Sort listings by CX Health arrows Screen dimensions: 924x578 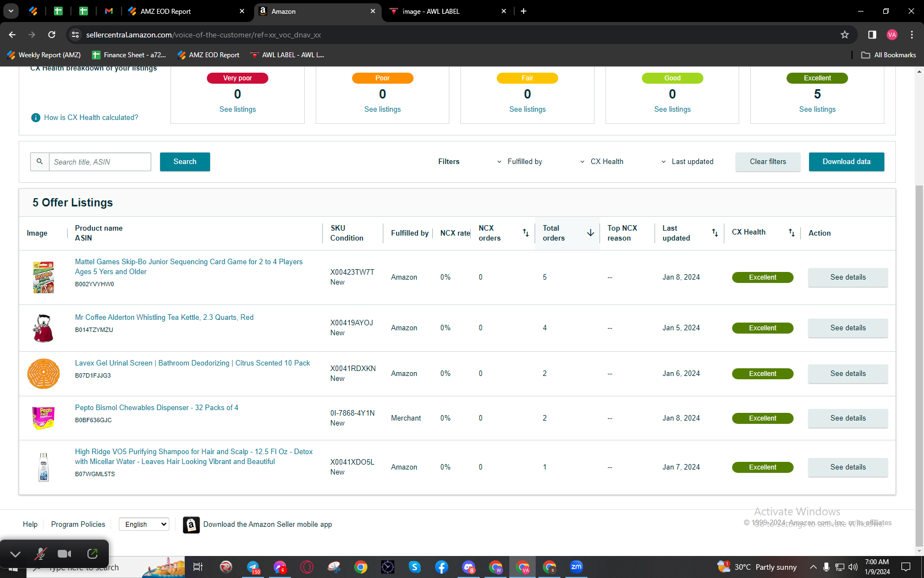[791, 233]
